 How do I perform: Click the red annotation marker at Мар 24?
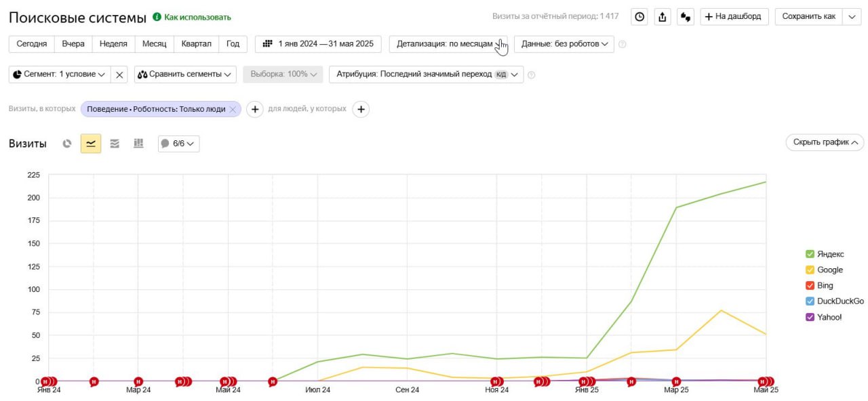(138, 381)
